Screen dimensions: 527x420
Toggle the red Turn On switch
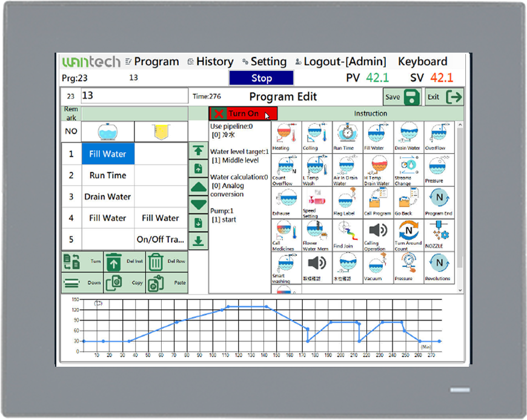(243, 114)
